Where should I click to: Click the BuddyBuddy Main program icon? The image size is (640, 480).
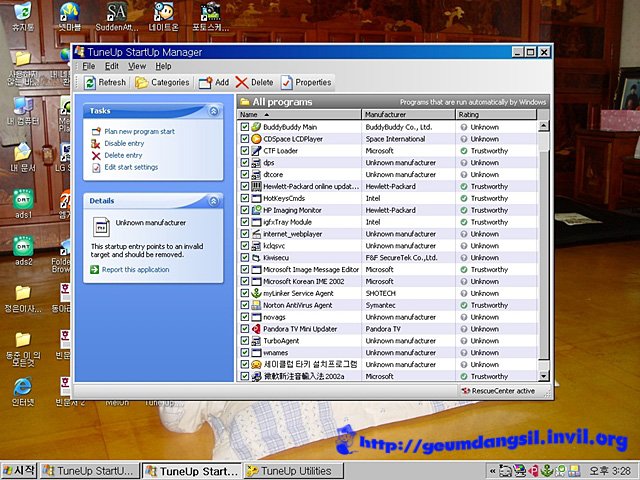(x=256, y=127)
